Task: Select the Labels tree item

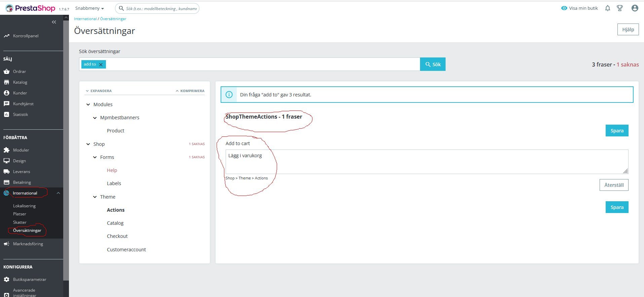Action: (x=114, y=183)
